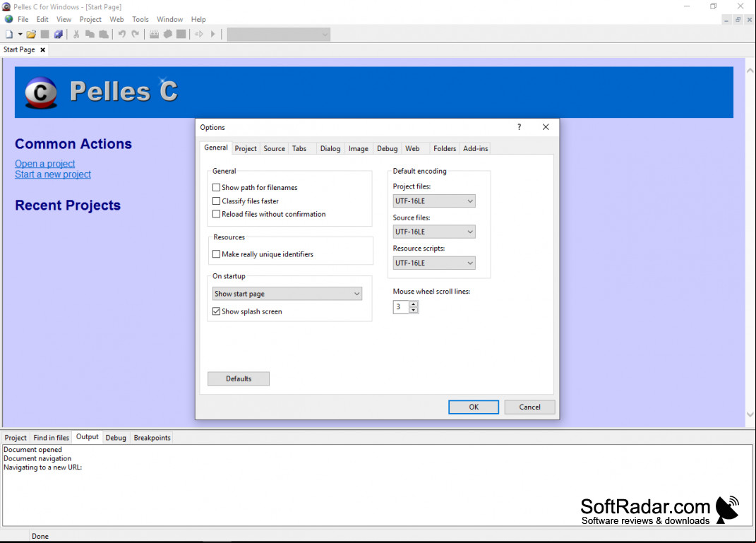Screen dimensions: 756x543
Task: Open the Help menu
Action: pos(198,19)
